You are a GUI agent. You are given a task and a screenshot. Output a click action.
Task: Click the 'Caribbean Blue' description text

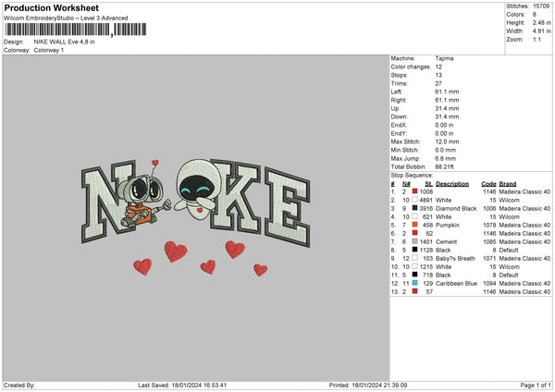pos(457,284)
